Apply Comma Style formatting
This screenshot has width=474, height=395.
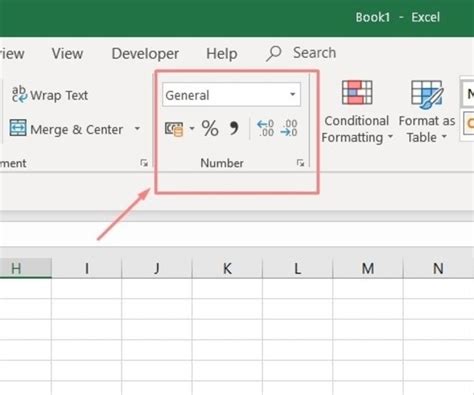click(234, 128)
